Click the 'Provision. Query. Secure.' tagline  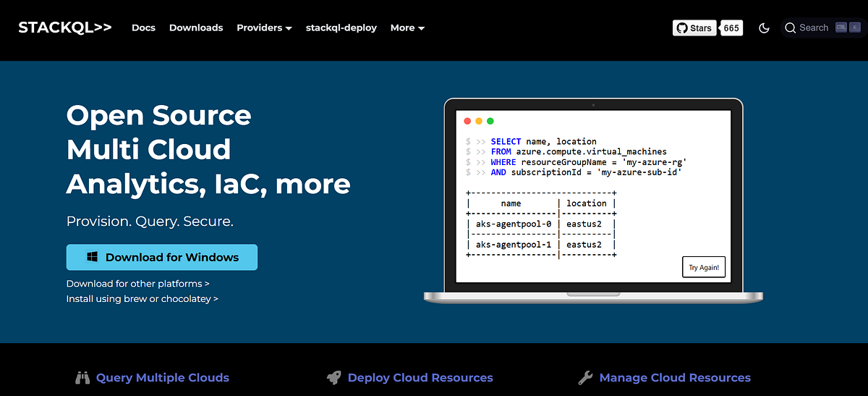click(x=150, y=222)
